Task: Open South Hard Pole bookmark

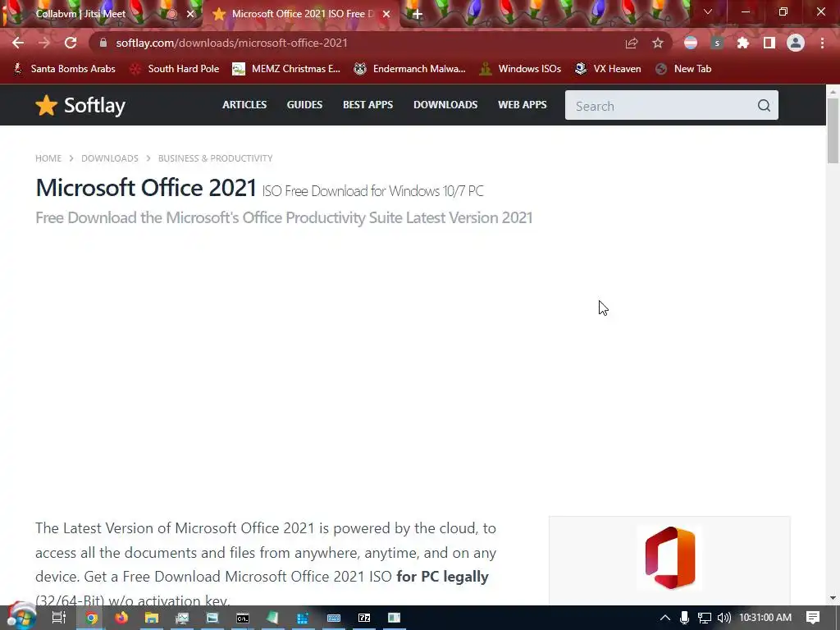Action: 175,69
